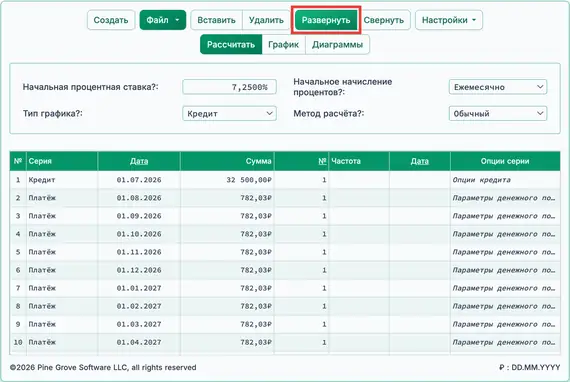
Task: Click the date 01.10.2026
Action: 139,234
